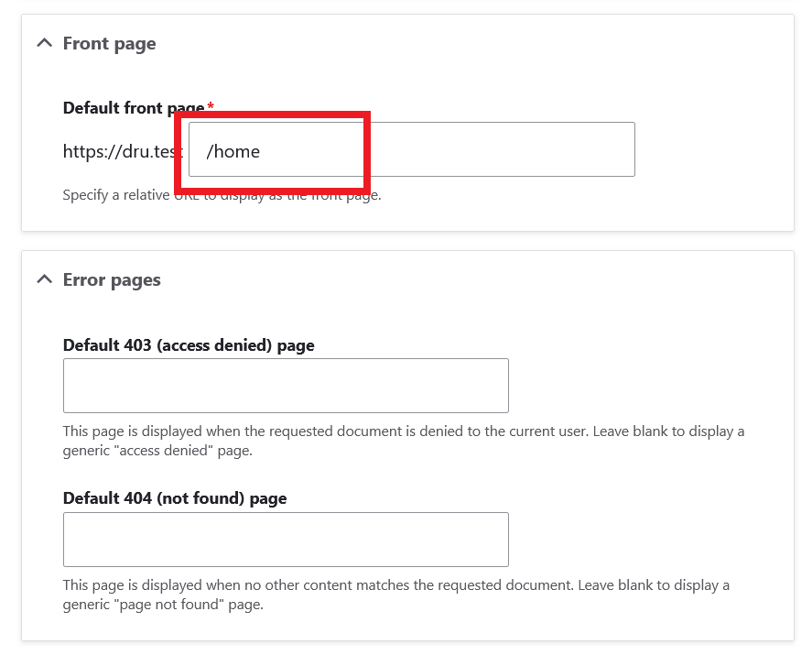This screenshot has height=655, width=812.
Task: Click the upward arrow beside Front page
Action: (44, 42)
